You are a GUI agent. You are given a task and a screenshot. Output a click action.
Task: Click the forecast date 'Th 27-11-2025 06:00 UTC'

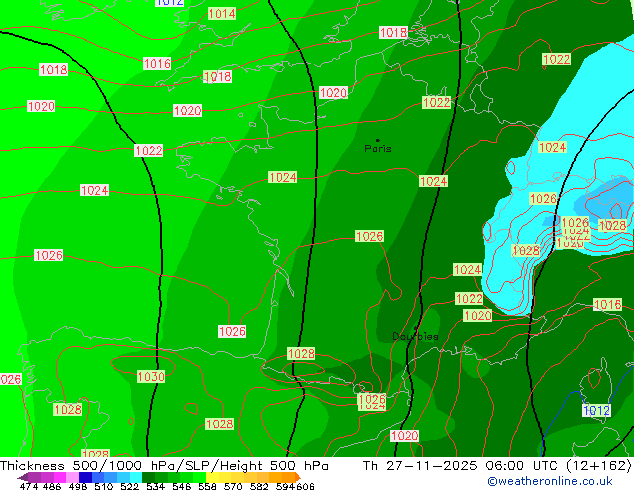point(460,466)
